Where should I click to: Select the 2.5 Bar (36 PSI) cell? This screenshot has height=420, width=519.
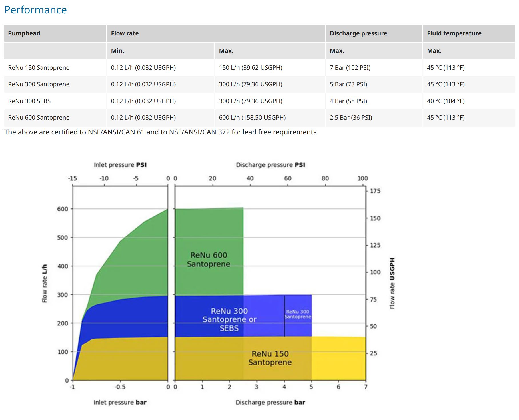[351, 118]
